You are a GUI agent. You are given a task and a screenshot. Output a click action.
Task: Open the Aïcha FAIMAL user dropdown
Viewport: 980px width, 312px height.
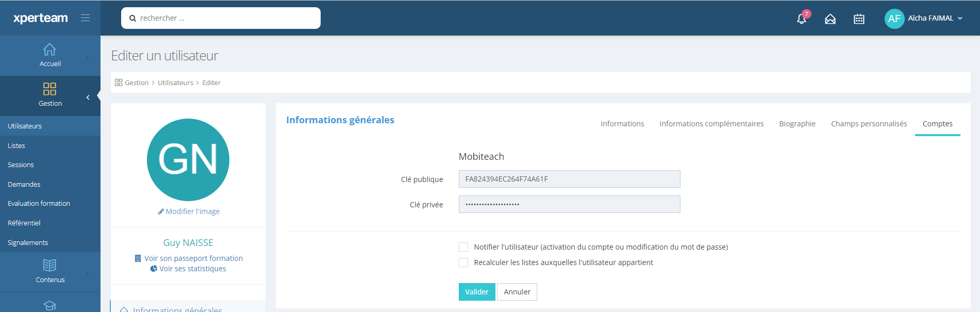[935, 19]
